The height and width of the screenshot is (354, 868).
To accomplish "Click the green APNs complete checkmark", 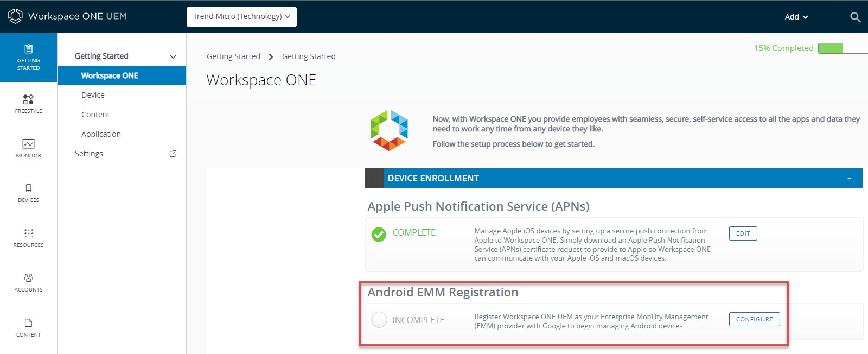I will (x=379, y=234).
